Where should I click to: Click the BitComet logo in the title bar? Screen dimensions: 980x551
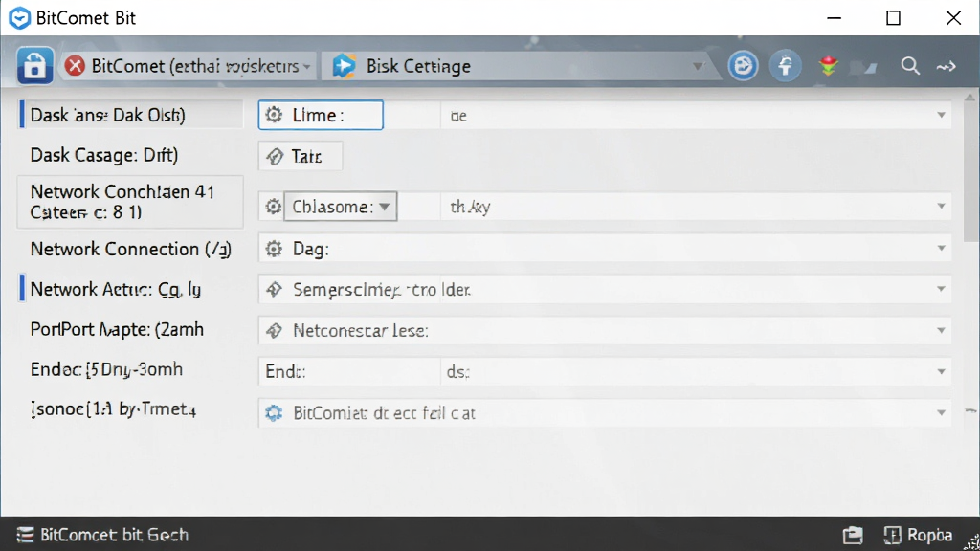[19, 18]
